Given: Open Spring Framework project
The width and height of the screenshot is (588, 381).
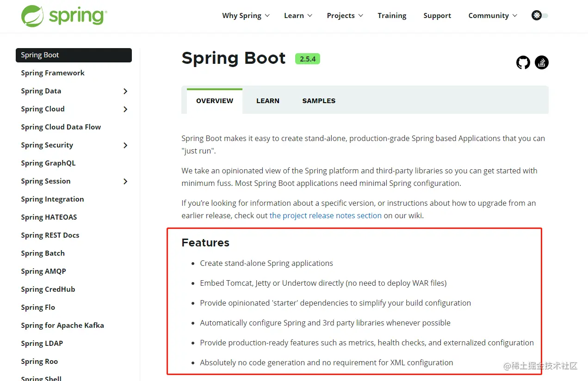Looking at the screenshot, I should point(53,73).
